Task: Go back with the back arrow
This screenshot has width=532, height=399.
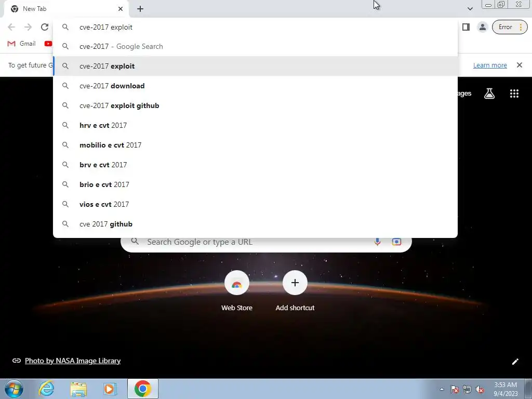Action: [11, 27]
